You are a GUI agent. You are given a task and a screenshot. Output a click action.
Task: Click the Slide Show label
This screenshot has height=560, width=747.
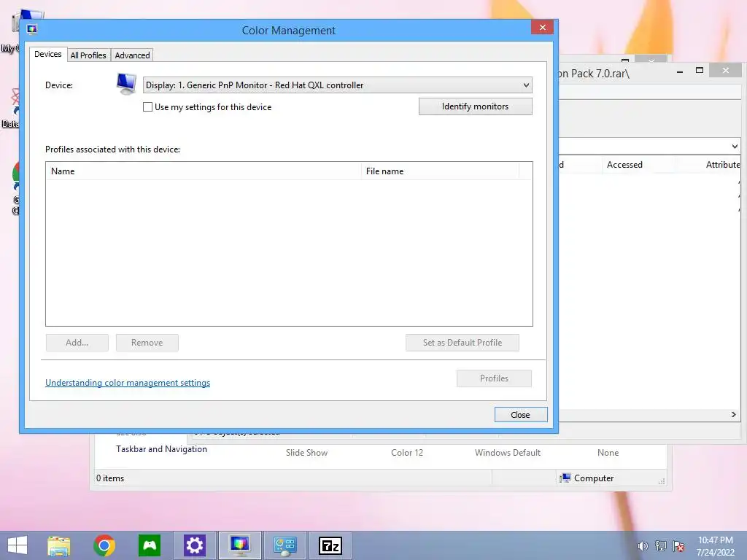[x=307, y=453]
